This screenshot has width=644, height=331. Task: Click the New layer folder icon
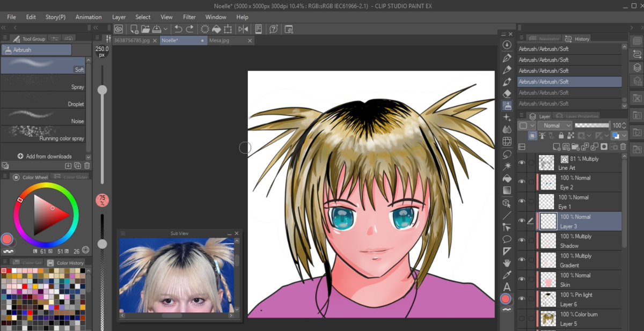(576, 146)
